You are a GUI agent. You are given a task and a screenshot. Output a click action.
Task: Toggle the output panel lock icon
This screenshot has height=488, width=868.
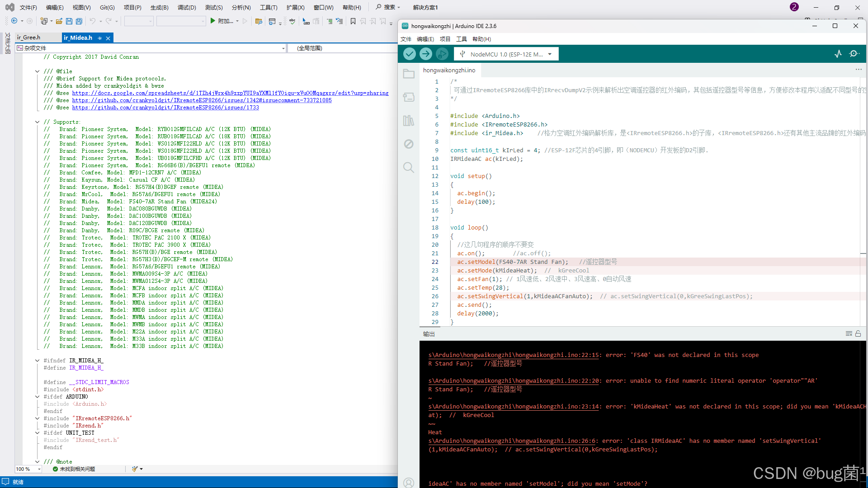tap(858, 334)
